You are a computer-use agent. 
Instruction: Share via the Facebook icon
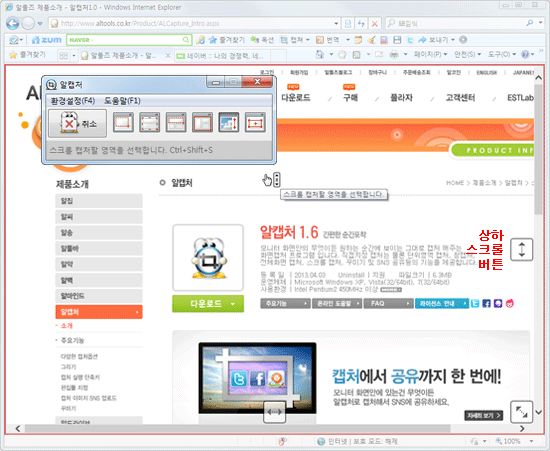pyautogui.click(x=487, y=304)
